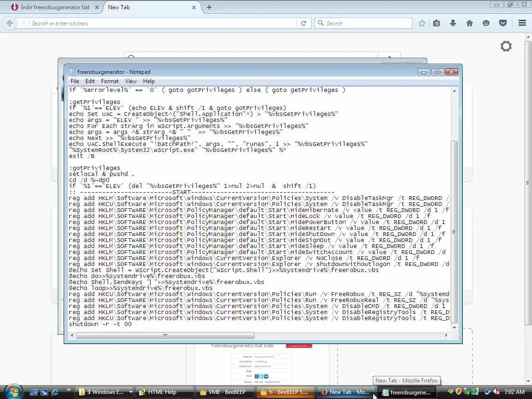Viewport: 532px width, 399px height.
Task: Open the Firefox downloads arrow
Action: (453, 24)
